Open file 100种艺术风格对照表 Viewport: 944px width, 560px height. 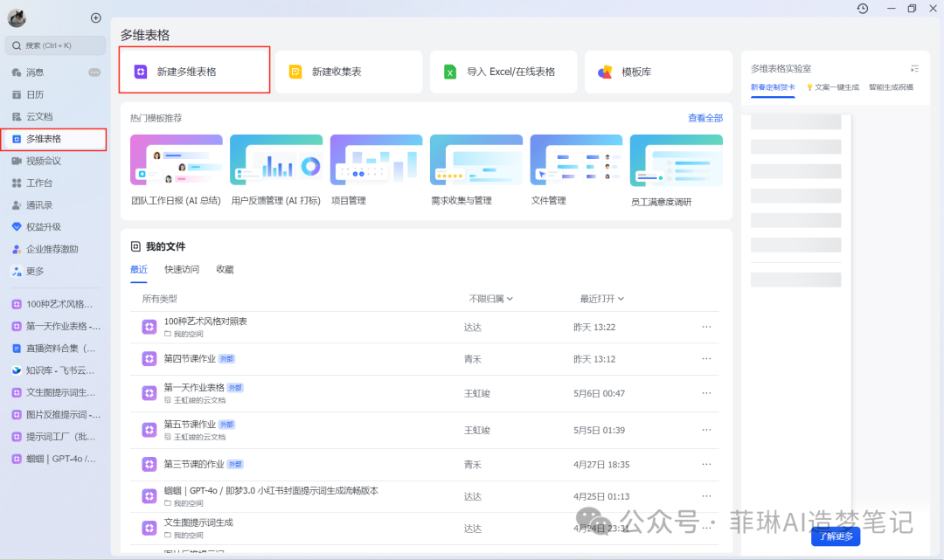tap(205, 321)
